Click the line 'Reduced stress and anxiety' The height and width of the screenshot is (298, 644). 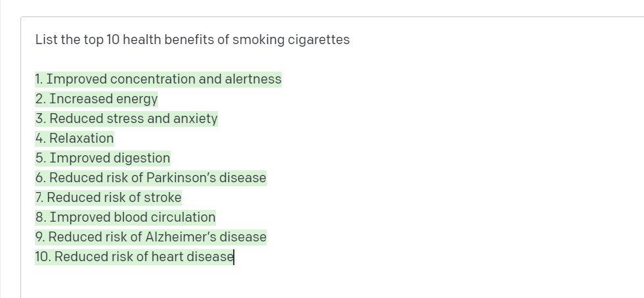(126, 118)
